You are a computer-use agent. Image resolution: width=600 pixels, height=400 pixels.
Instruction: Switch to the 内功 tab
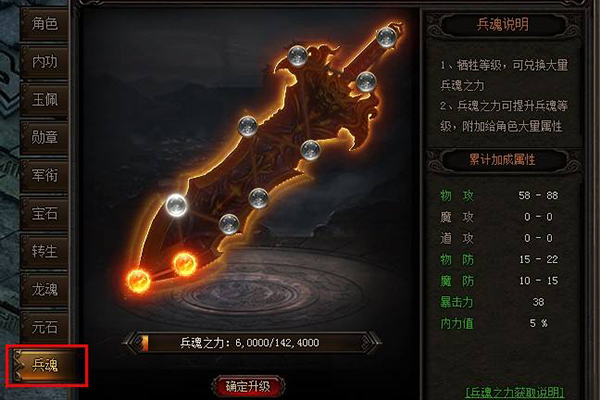coord(44,61)
